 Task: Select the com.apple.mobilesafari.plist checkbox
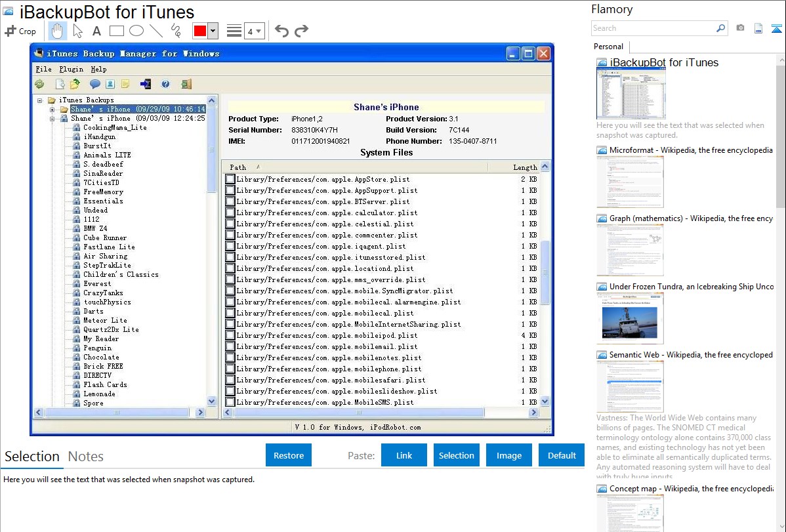click(x=230, y=380)
